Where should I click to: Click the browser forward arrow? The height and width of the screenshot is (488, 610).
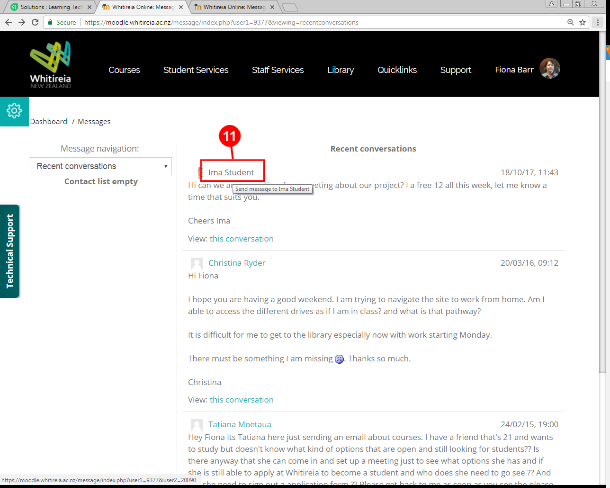tap(22, 23)
